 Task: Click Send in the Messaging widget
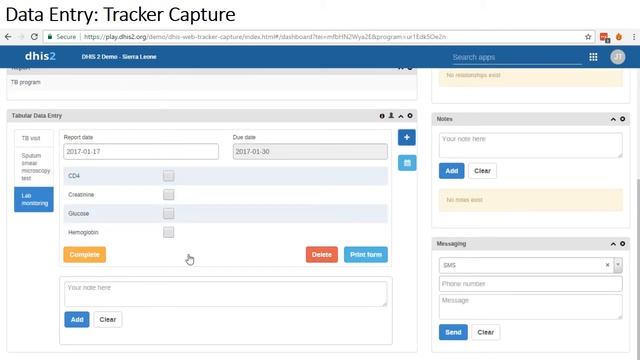point(453,332)
